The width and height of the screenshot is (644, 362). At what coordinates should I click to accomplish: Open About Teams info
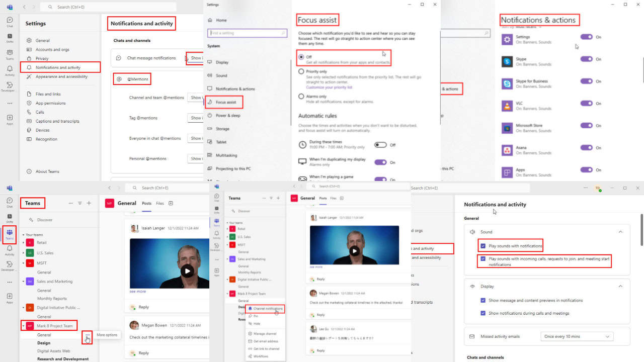pos(47,171)
